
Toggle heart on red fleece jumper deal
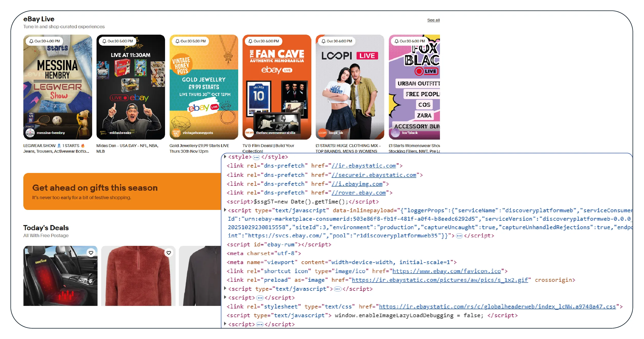[x=169, y=253]
